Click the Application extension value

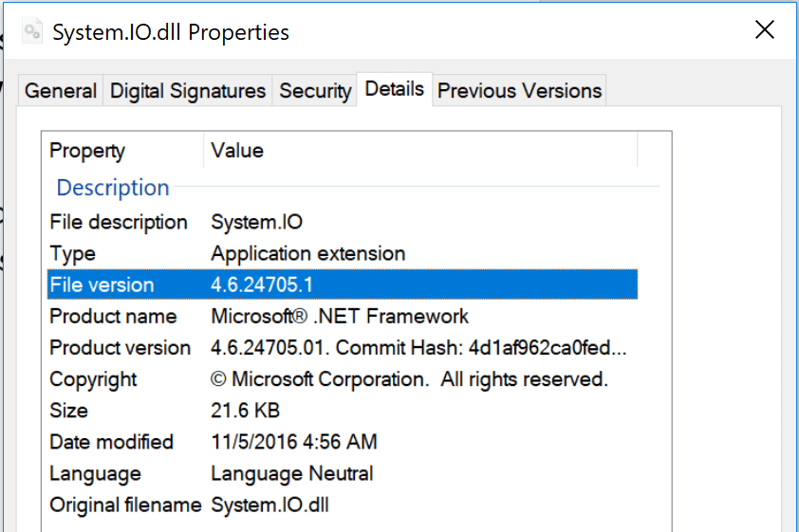click(x=308, y=253)
